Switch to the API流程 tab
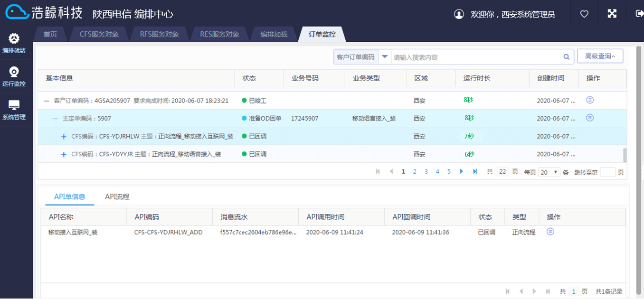 117,196
